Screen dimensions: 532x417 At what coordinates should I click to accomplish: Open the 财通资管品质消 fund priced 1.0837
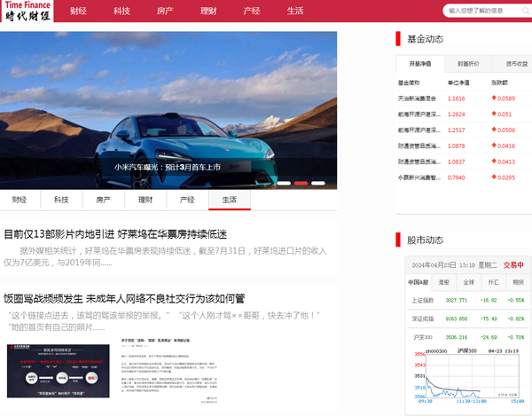point(419,162)
